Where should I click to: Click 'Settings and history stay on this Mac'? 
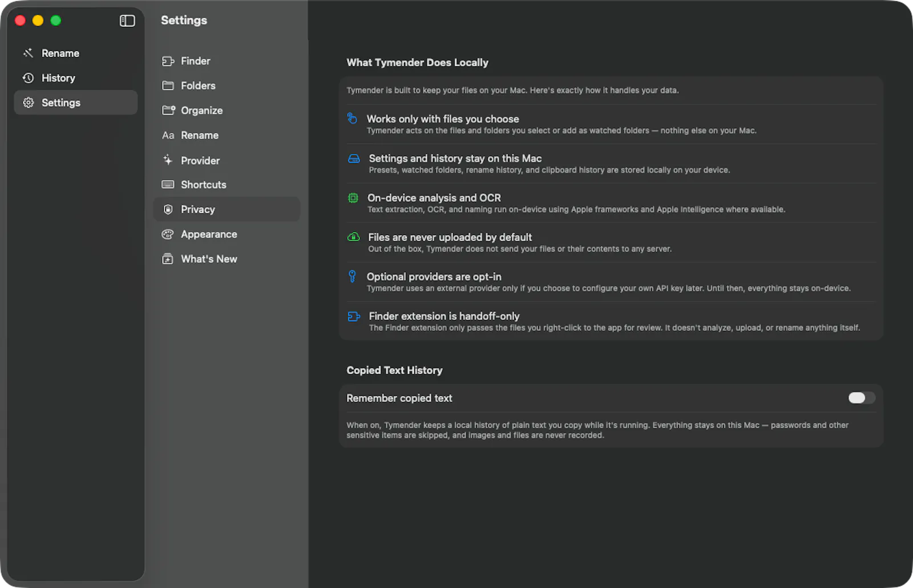455,159
